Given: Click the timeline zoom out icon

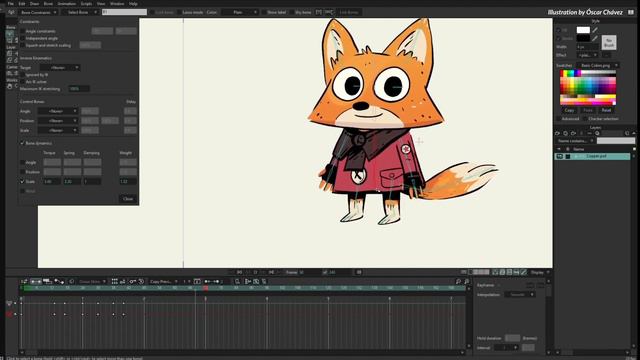Looking at the screenshot, I should [467, 282].
